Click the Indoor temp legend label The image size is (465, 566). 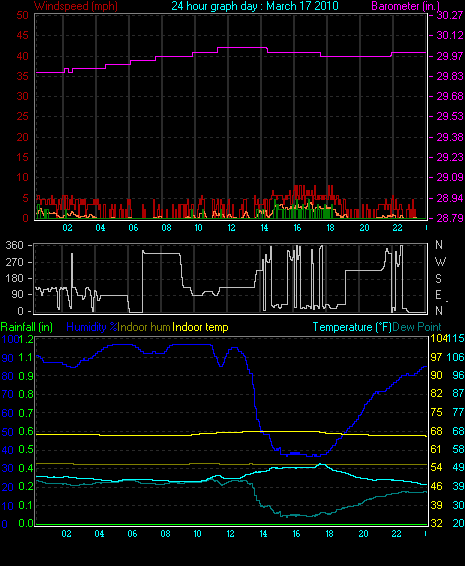pyautogui.click(x=200, y=327)
